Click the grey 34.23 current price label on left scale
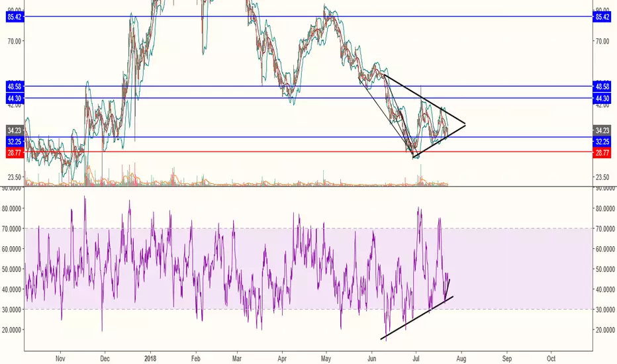This screenshot has width=617, height=364. (x=15, y=130)
